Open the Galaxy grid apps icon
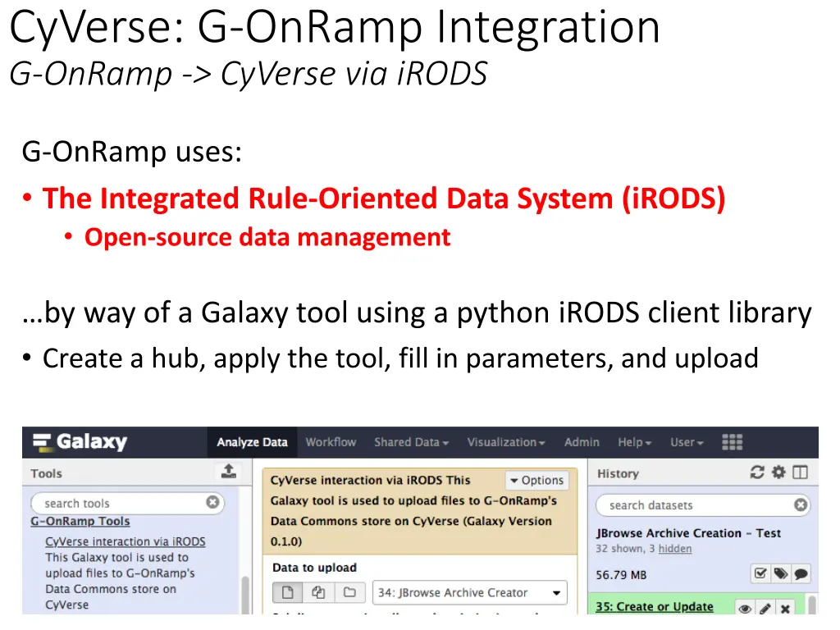This screenshot has height=630, width=840. point(732,442)
